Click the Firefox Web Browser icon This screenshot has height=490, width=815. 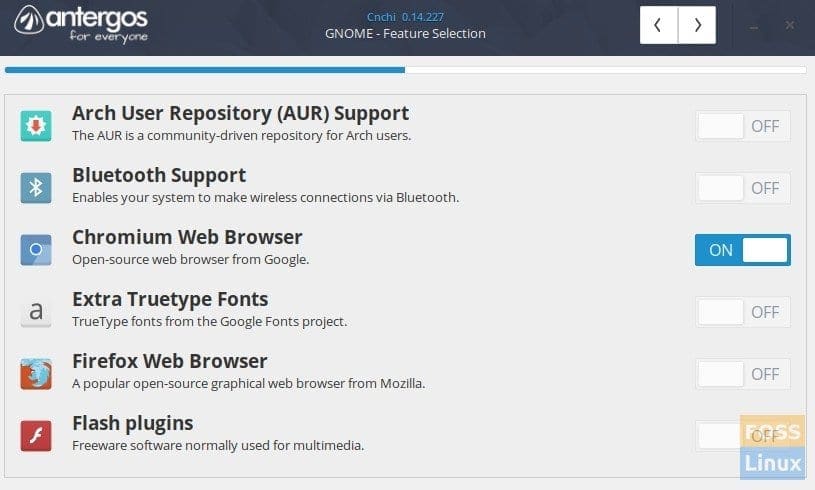click(x=36, y=374)
